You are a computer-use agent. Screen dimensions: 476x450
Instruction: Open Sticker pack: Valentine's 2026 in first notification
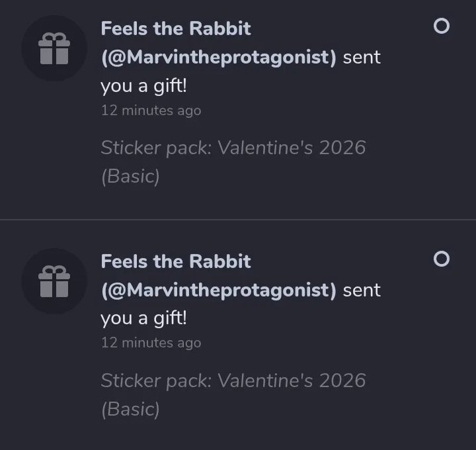(x=233, y=148)
